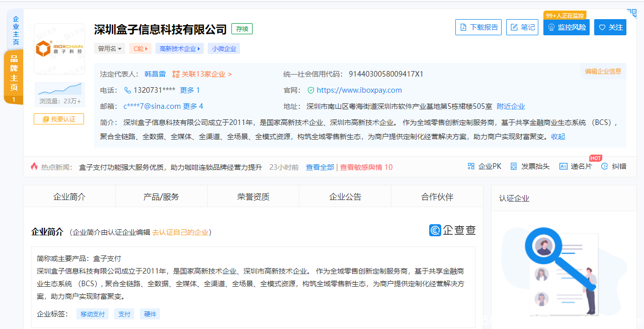The width and height of the screenshot is (644, 329).
Task: Follow the company with the 关注 button
Action: click(610, 27)
